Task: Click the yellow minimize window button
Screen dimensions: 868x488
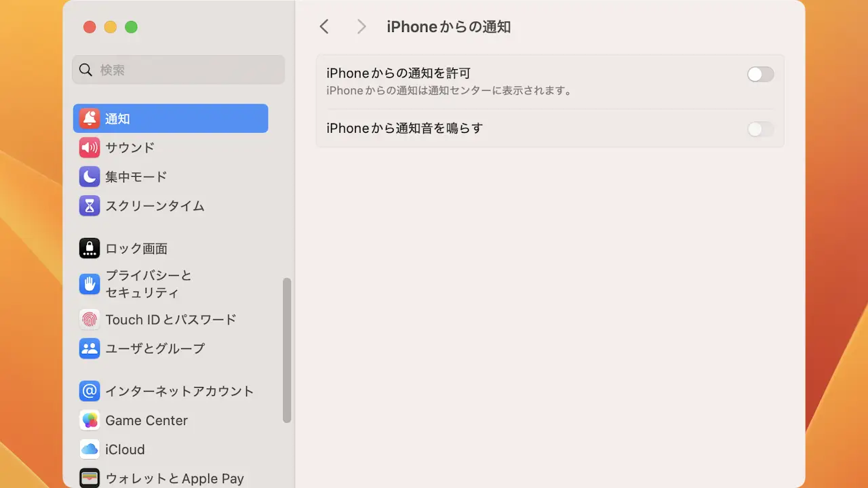Action: pos(111,27)
